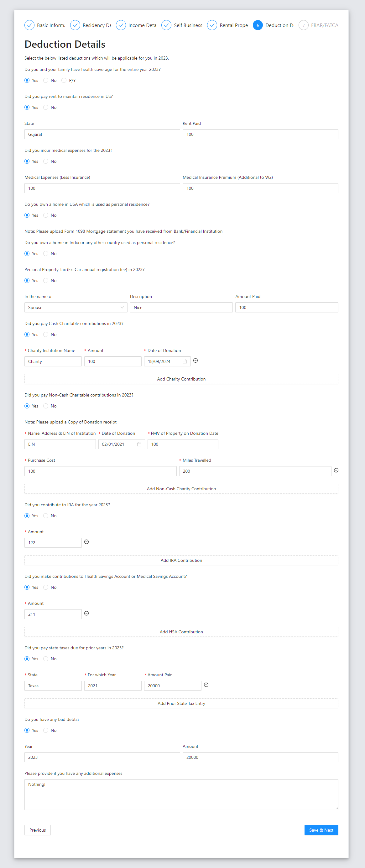Switch to the Residency Details step label
This screenshot has width=365, height=868.
coord(97,25)
